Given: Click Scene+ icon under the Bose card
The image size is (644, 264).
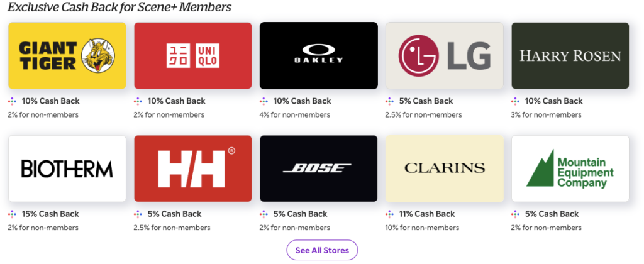Looking at the screenshot, I should coord(264,214).
